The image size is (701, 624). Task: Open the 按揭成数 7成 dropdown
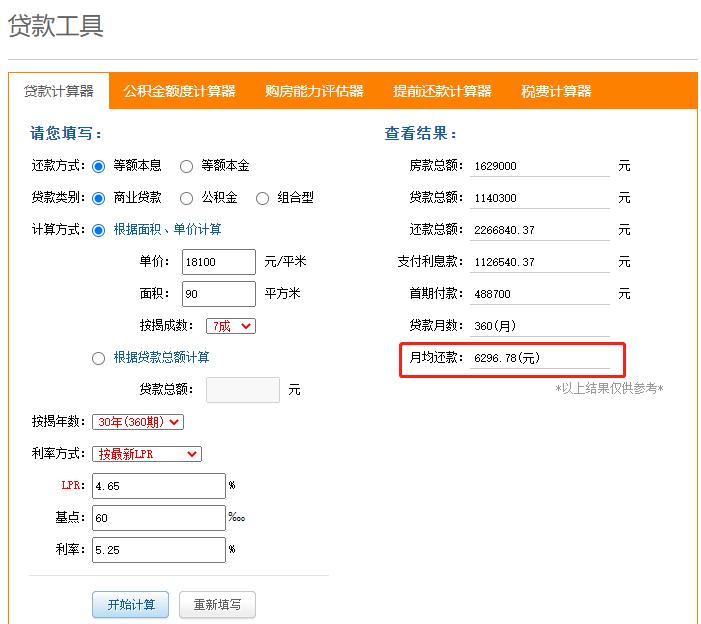pos(231,326)
